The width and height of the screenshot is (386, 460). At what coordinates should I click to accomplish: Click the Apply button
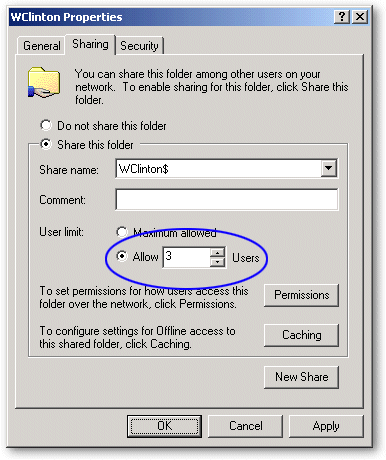pos(326,426)
